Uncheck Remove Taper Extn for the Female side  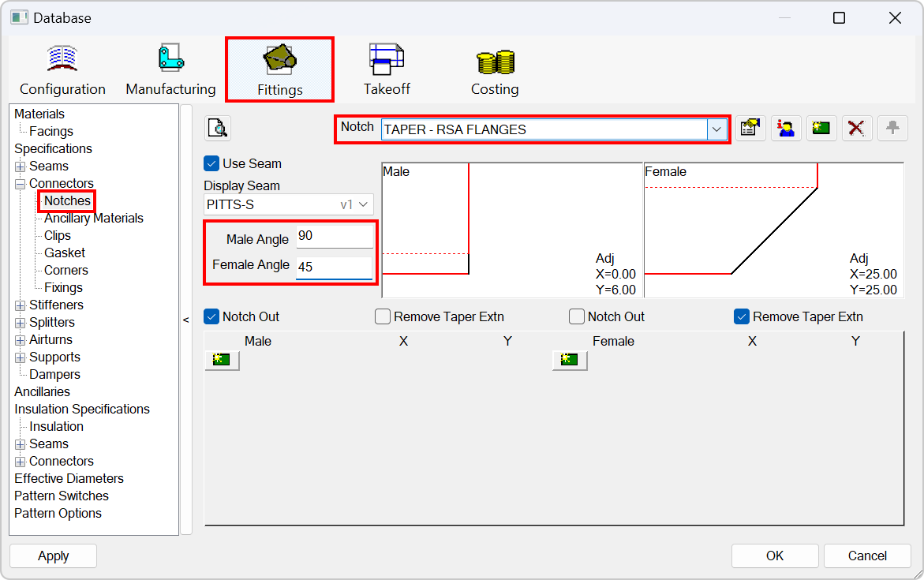[741, 316]
